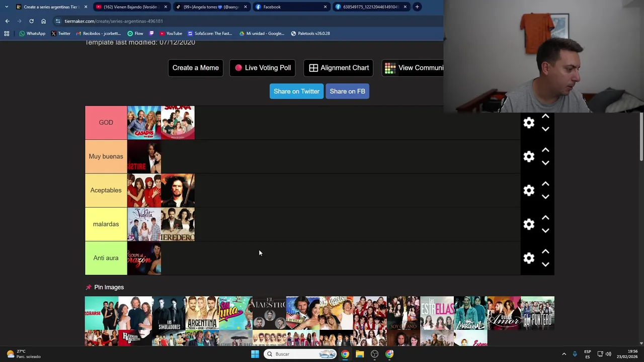Open SofaScore bookmark
Image resolution: width=644 pixels, height=362 pixels.
[x=209, y=34]
